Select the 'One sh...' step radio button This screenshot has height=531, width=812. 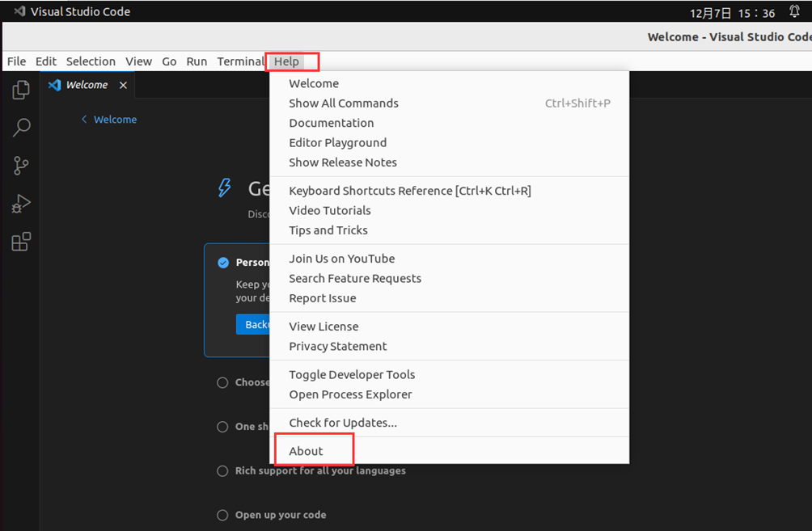222,427
